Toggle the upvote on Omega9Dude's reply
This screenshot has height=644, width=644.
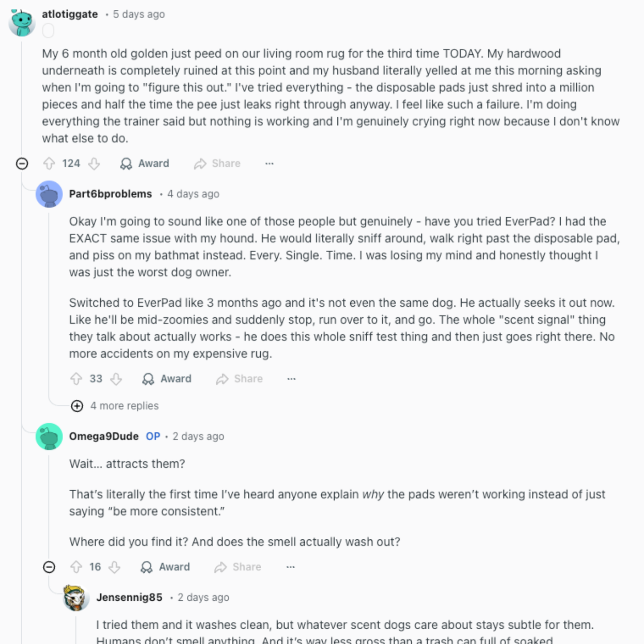click(x=76, y=567)
